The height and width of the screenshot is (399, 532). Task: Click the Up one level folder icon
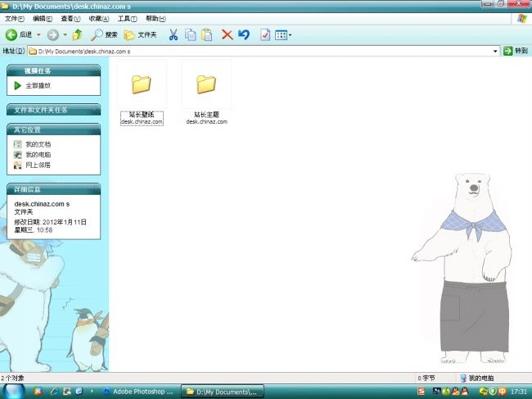point(77,35)
